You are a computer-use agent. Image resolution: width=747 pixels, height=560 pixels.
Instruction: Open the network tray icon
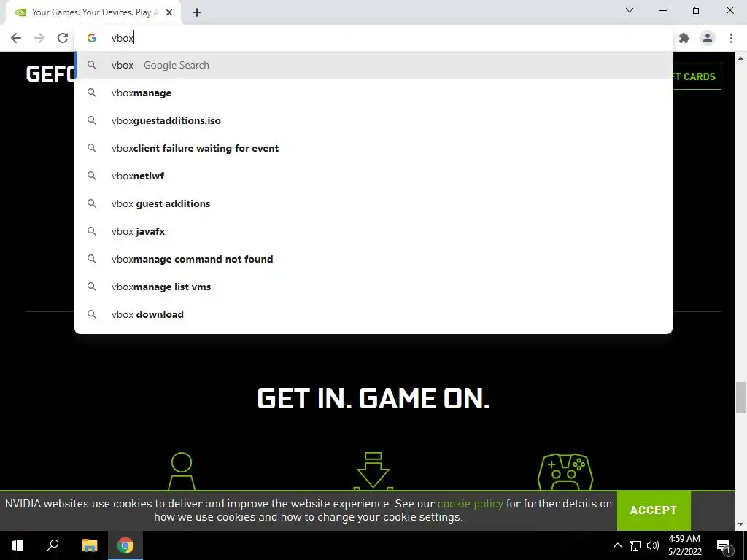coord(635,545)
